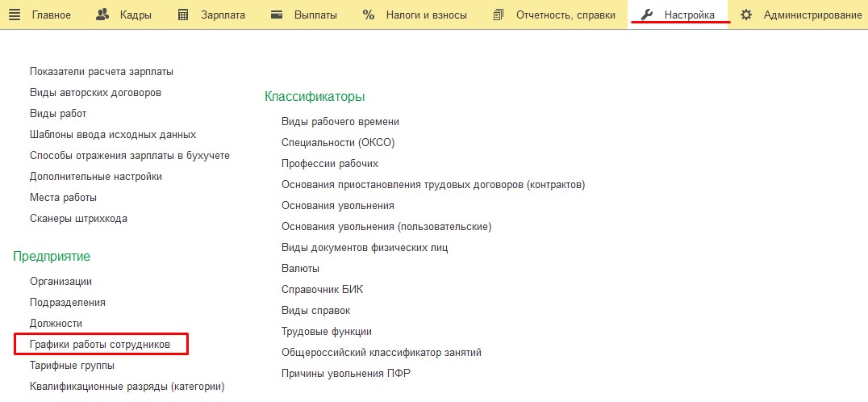Open the Должности list
868x402 pixels.
(x=56, y=324)
